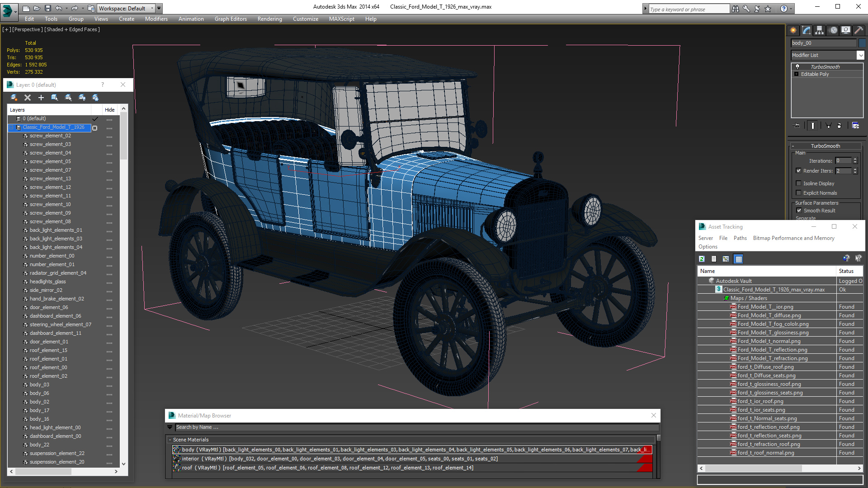The image size is (868, 488).
Task: Click the Hide/Unhide All Layers icon
Action: pyautogui.click(x=82, y=98)
